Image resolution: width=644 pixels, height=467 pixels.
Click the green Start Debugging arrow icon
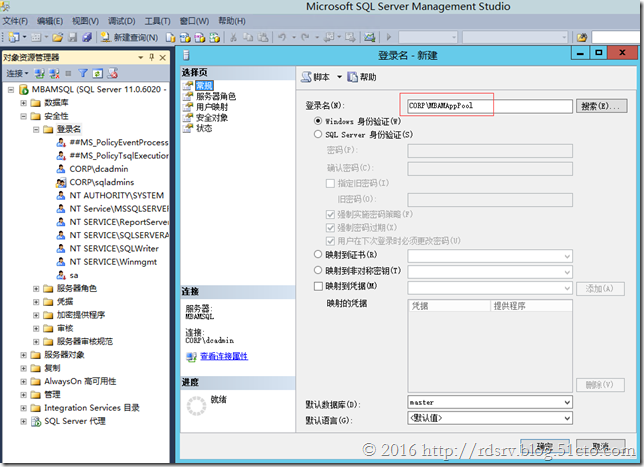pyautogui.click(x=389, y=37)
